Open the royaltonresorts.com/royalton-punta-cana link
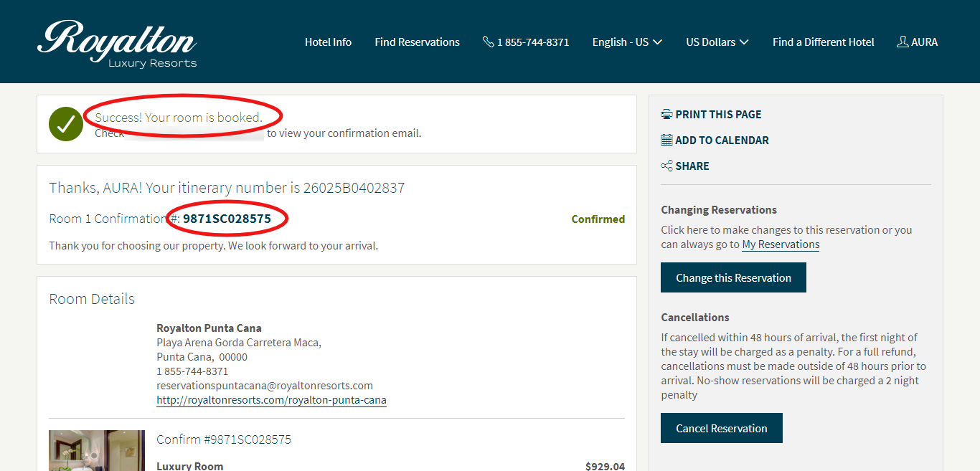The image size is (980, 471). 271,400
